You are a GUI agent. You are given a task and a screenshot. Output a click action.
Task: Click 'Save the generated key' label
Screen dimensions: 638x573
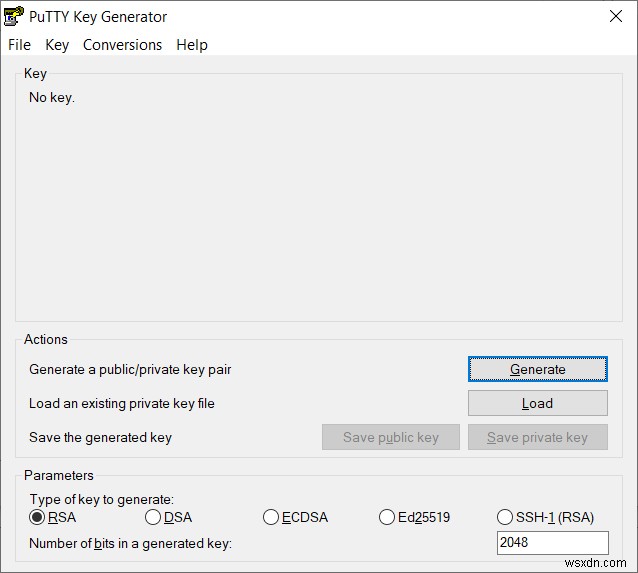(101, 437)
